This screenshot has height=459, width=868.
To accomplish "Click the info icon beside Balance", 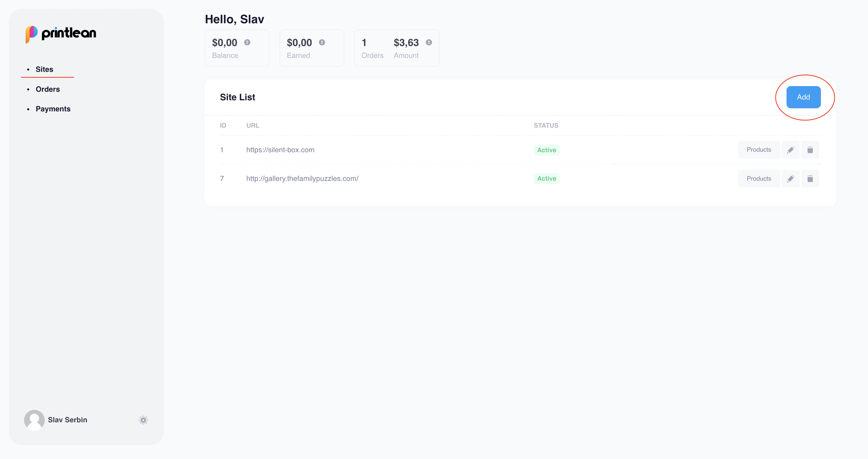I will [x=247, y=42].
